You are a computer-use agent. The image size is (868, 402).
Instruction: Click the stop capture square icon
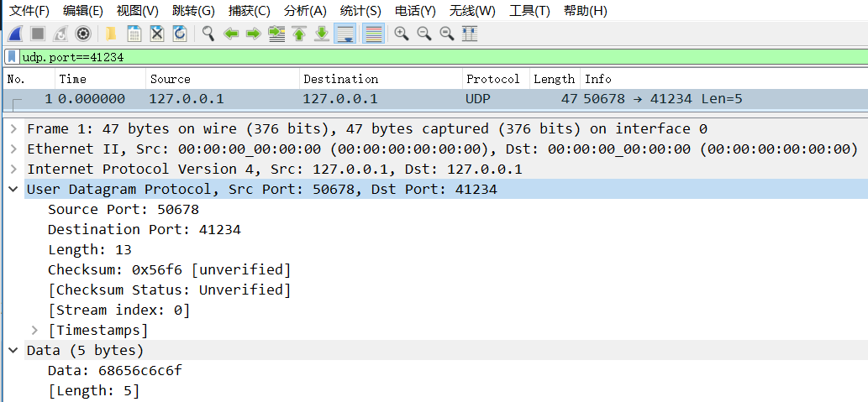pyautogui.click(x=38, y=34)
